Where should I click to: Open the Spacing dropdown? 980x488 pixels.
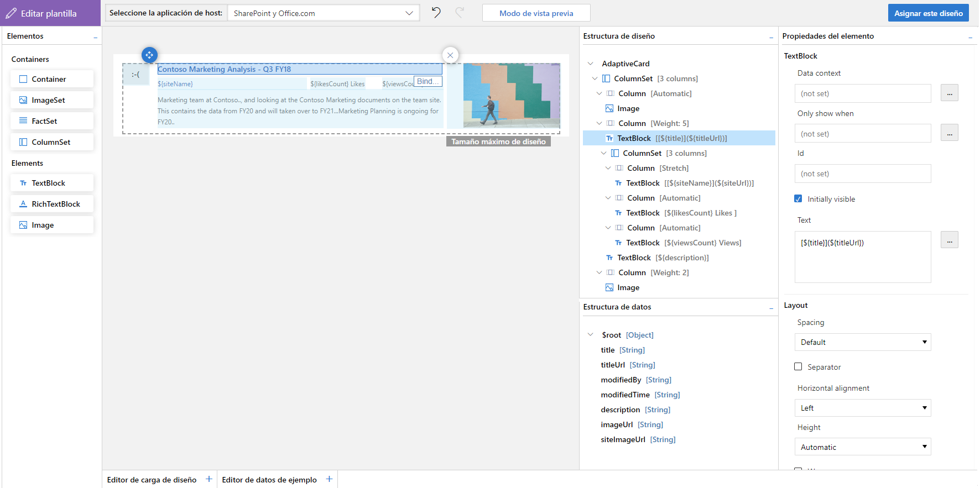point(862,342)
